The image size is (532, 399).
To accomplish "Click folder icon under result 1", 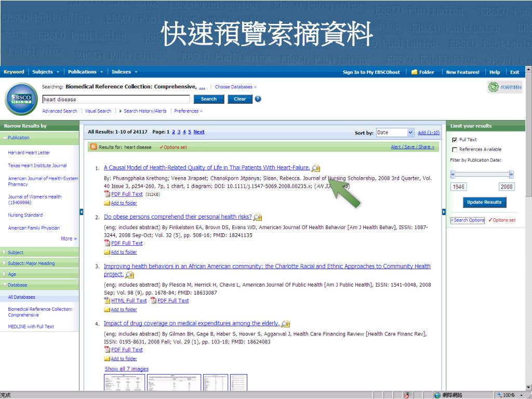I will click(x=107, y=203).
